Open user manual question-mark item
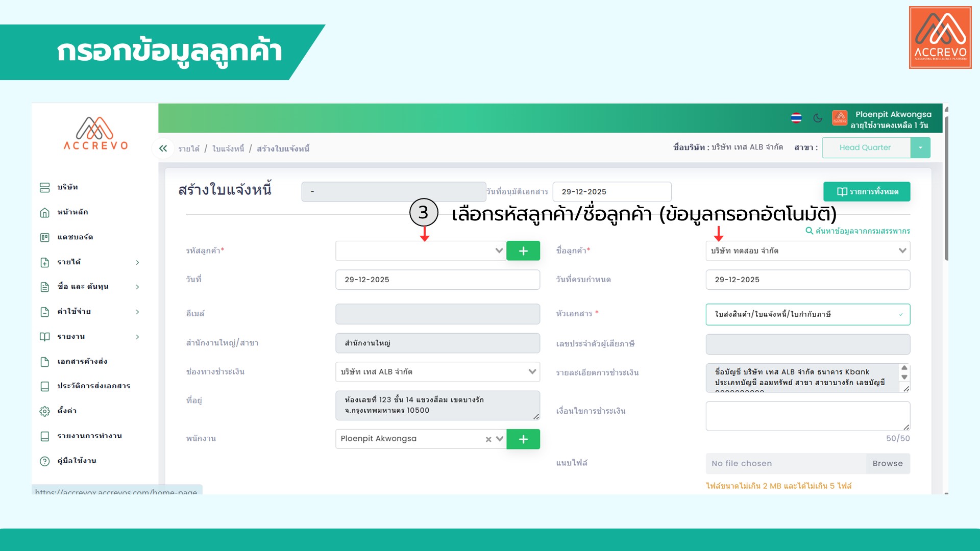 (45, 461)
